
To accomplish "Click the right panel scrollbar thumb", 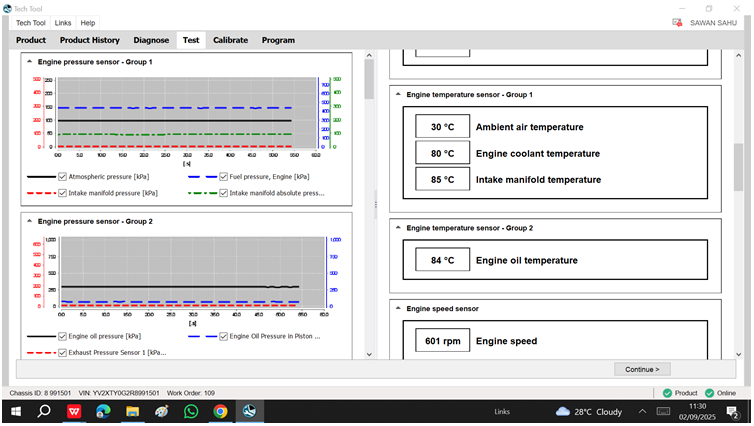I will click(739, 167).
